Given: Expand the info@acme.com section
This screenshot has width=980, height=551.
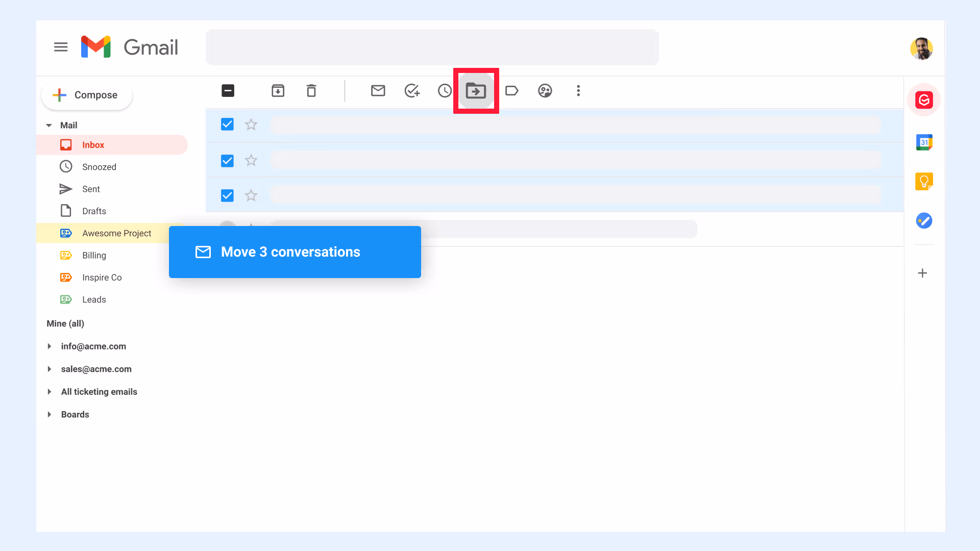Looking at the screenshot, I should click(x=50, y=346).
